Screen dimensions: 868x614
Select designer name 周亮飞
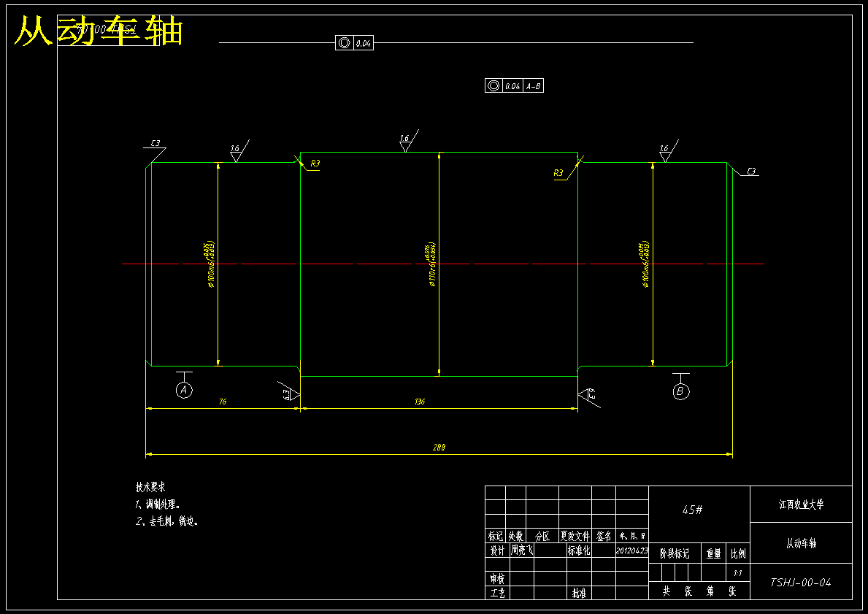pos(522,550)
